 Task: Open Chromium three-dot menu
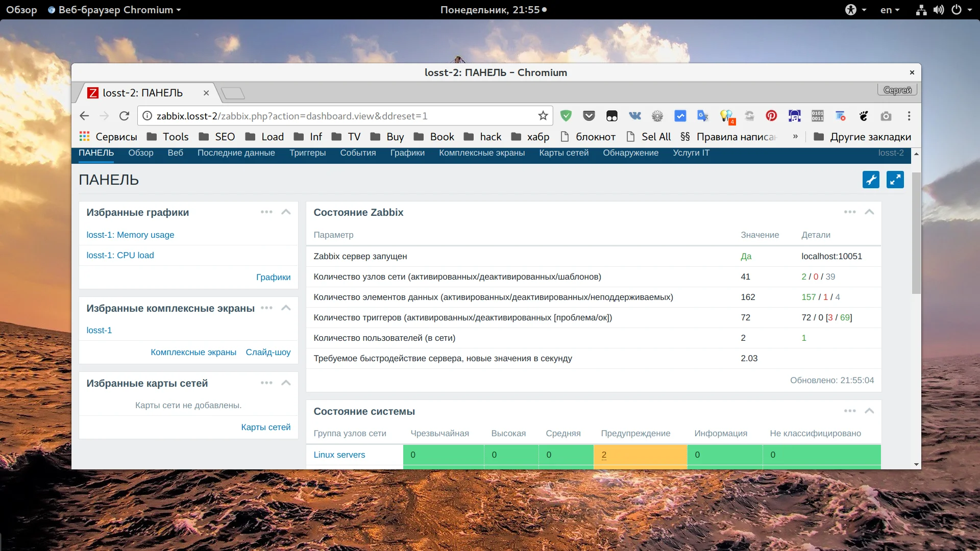tap(909, 116)
